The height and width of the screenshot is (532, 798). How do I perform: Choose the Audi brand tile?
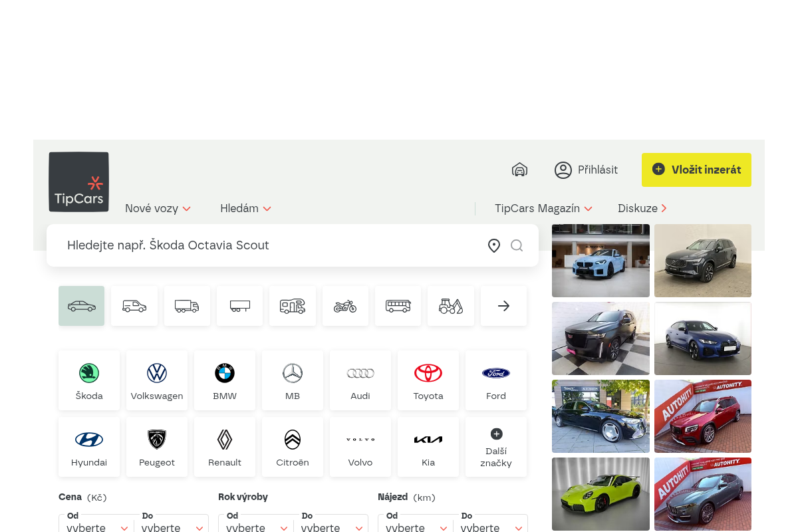[x=360, y=380]
